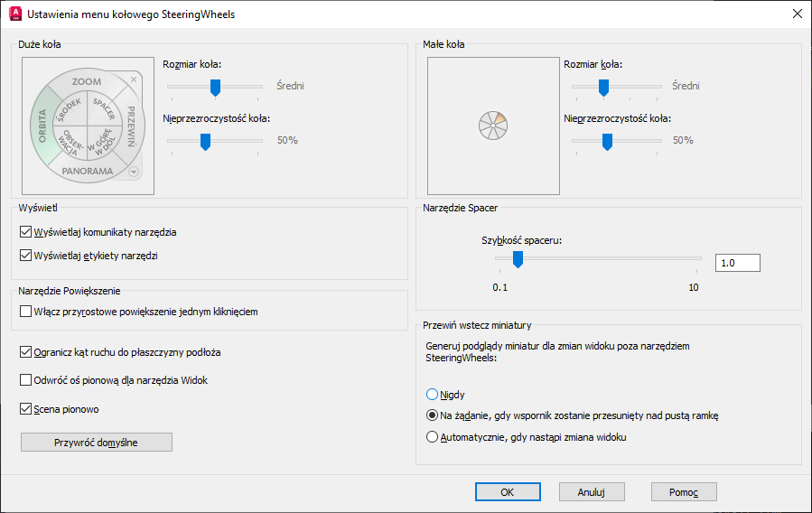Viewport: 812px width, 513px height.
Task: Confirm settings with the OK button
Action: (508, 491)
